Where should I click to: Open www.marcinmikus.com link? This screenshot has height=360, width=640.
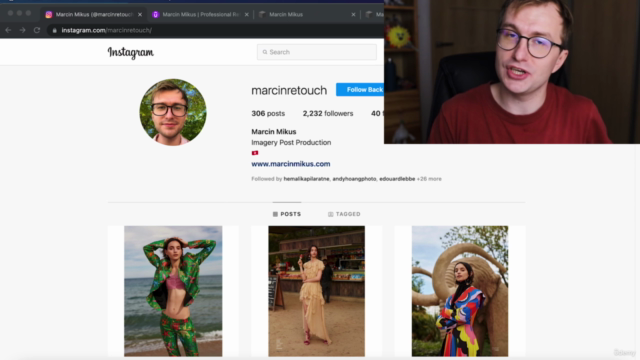tap(291, 164)
